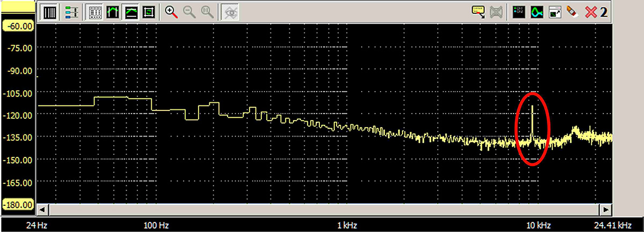Image resolution: width=644 pixels, height=232 pixels.
Task: Click the detach graph window icon
Action: tap(555, 12)
